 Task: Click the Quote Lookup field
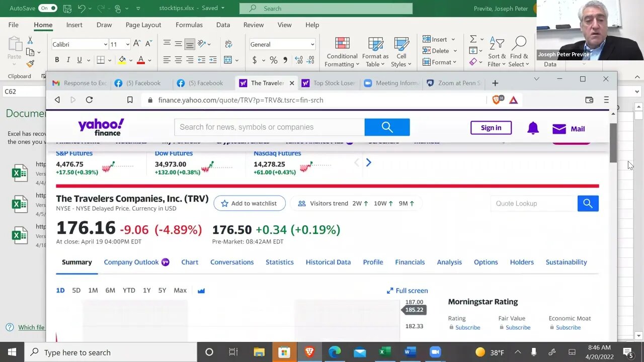pos(534,203)
